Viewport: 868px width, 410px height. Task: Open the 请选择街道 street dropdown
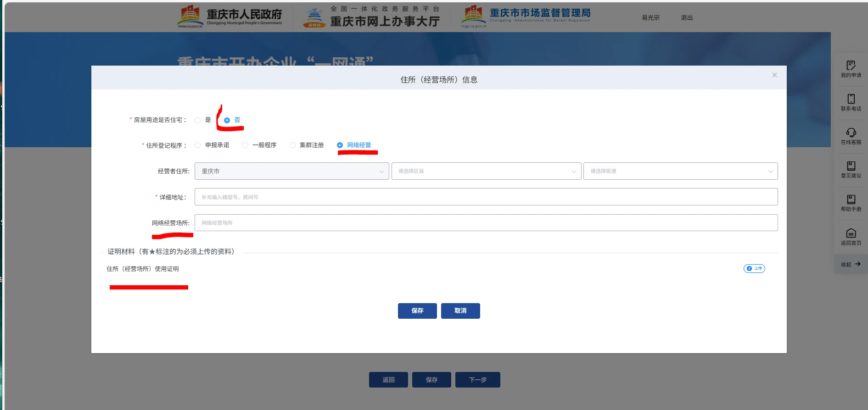click(680, 171)
